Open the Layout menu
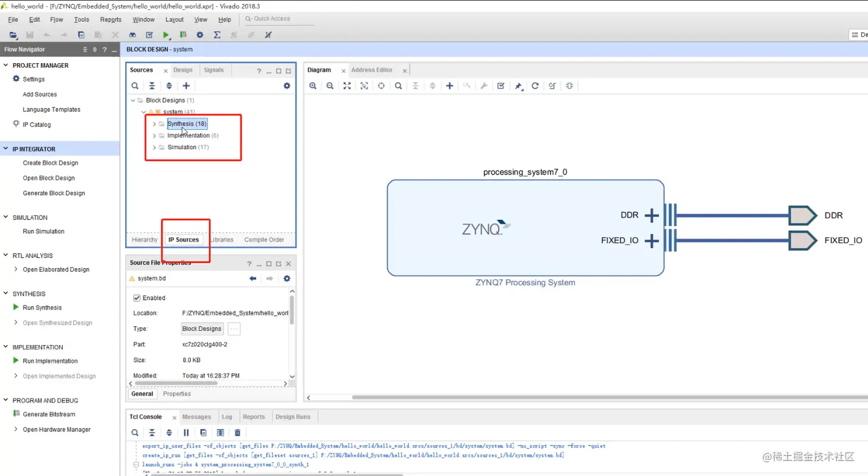868x476 pixels. click(x=175, y=20)
